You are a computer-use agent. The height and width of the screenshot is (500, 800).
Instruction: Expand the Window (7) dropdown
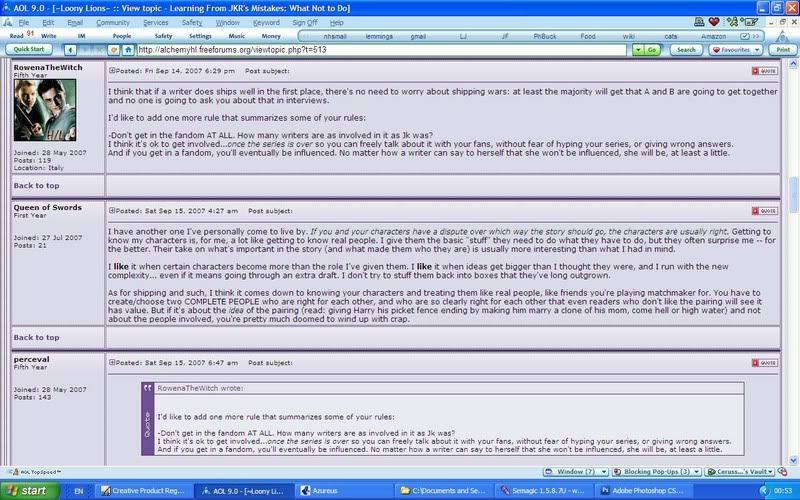(x=577, y=469)
